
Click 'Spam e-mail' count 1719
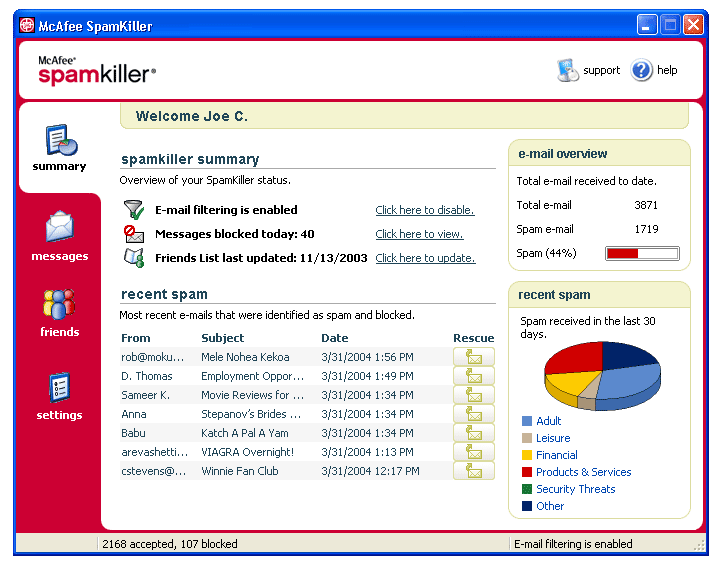(647, 229)
